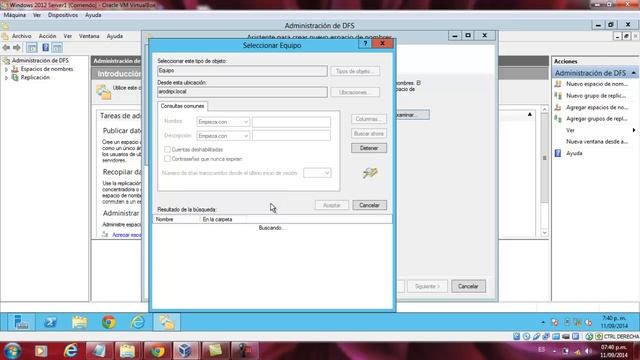Click the Nombre column header in results

point(176,219)
